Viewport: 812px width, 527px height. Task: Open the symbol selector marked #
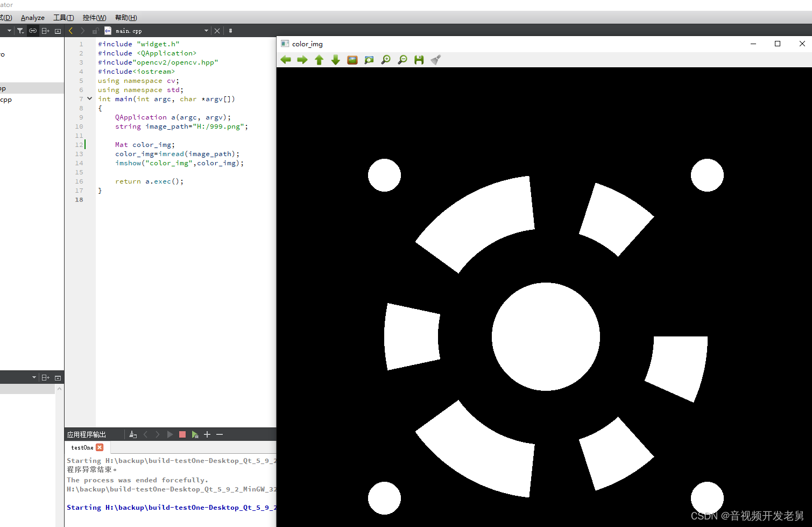(x=230, y=31)
